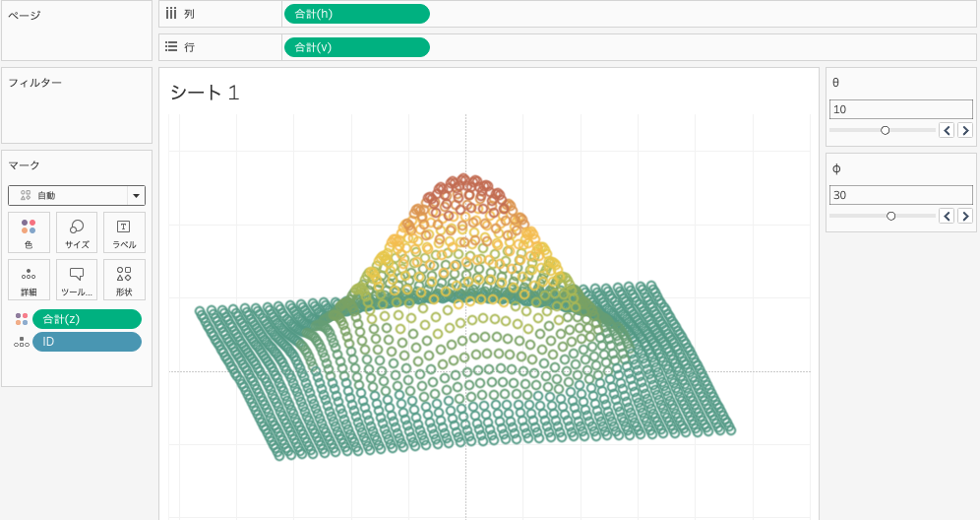Screen dimensions: 980x520
Task: Increase φ with right arrow button
Action: (965, 216)
